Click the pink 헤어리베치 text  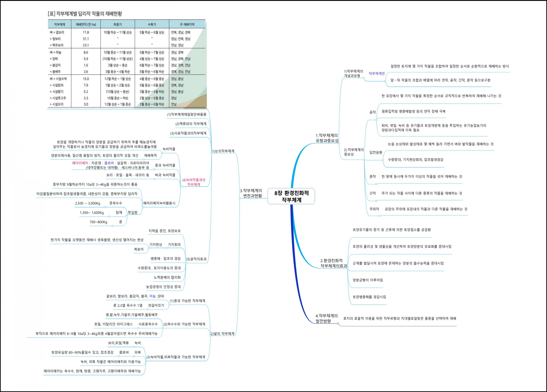[80, 163]
